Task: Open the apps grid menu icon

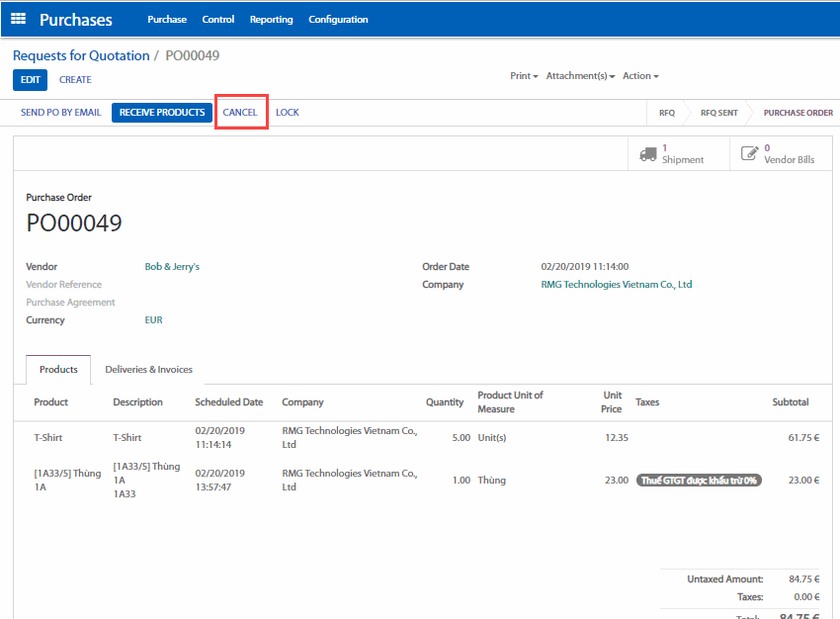Action: pyautogui.click(x=19, y=19)
